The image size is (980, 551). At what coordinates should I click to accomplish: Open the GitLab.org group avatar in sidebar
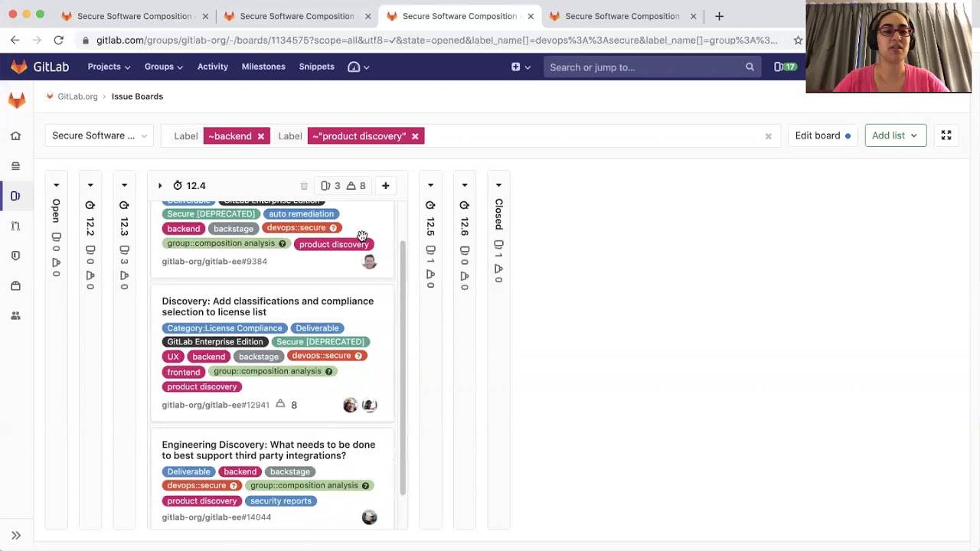[16, 100]
